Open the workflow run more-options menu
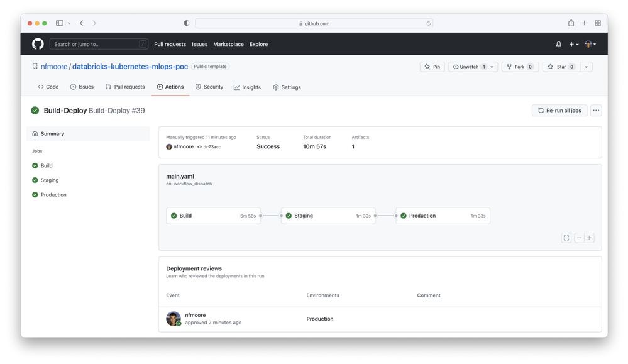 click(596, 111)
